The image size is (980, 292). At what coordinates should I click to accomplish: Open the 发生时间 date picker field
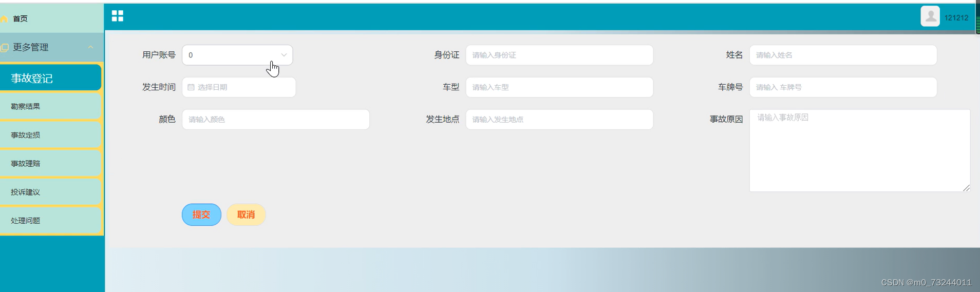coord(239,87)
